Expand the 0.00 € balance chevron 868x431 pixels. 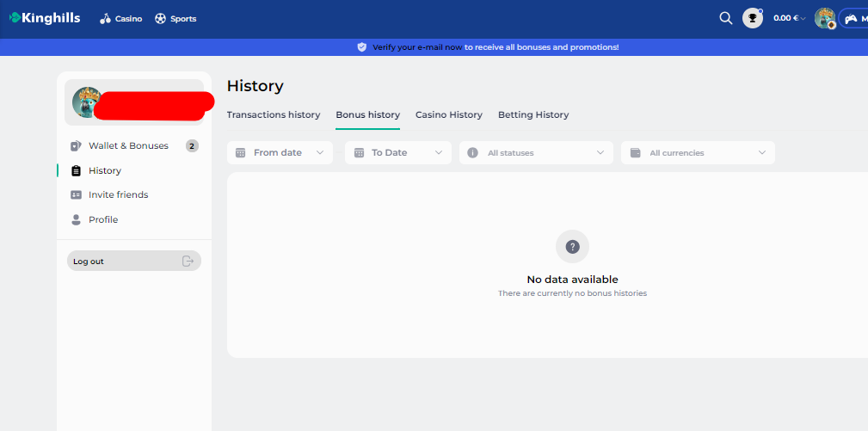point(803,19)
